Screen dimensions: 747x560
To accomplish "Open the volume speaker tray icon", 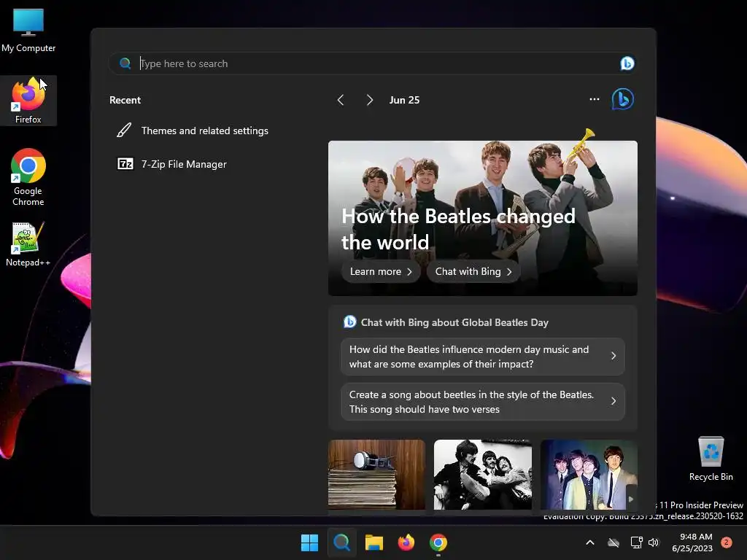I will [654, 542].
